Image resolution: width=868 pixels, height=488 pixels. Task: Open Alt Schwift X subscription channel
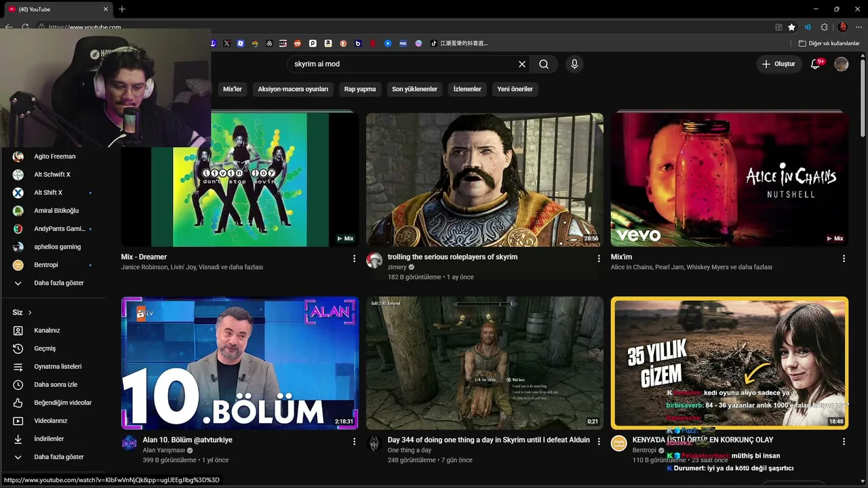click(53, 174)
